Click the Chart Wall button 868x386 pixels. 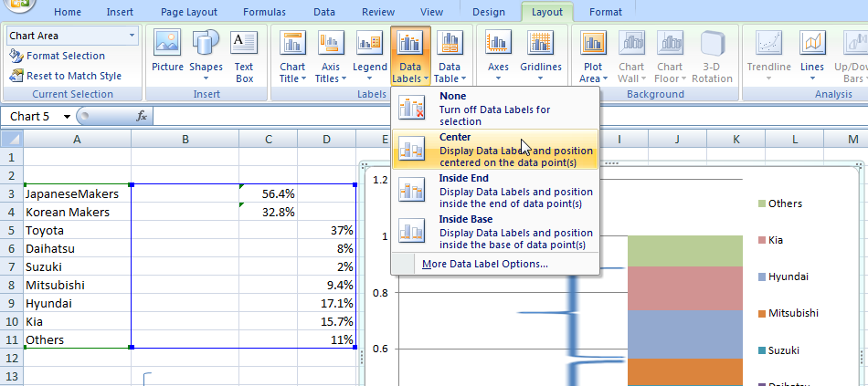coord(631,57)
